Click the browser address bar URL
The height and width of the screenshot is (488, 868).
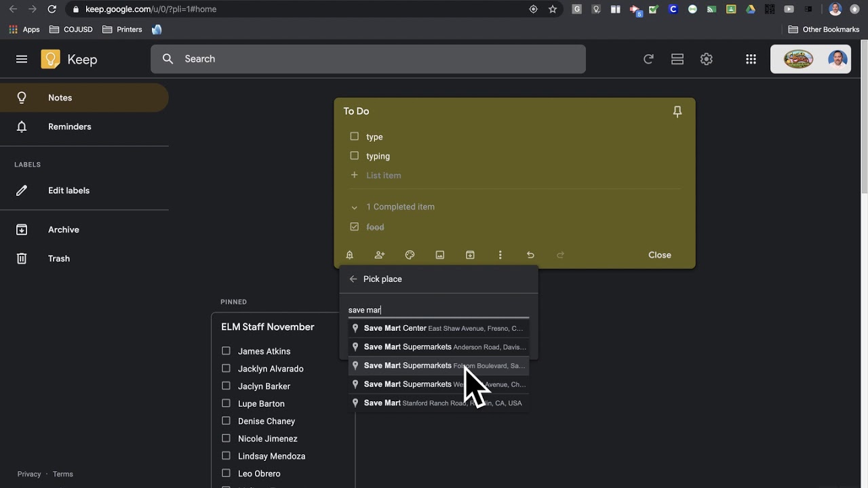pos(151,9)
